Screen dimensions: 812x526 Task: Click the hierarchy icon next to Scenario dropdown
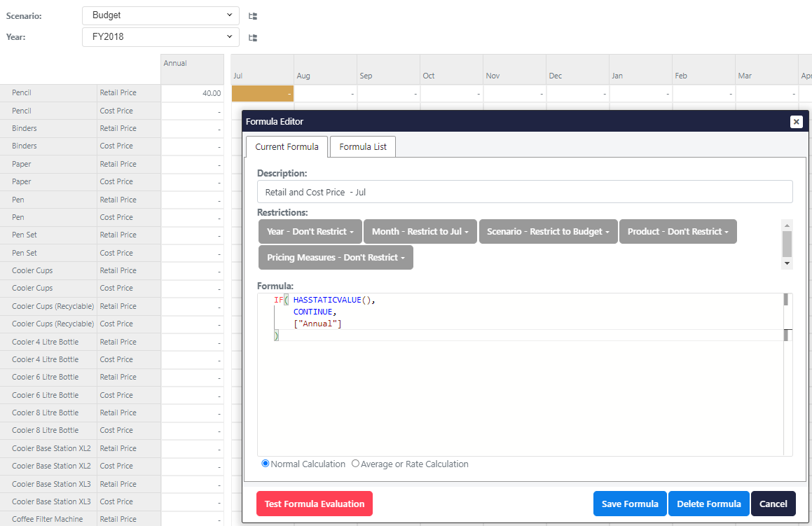pos(253,15)
